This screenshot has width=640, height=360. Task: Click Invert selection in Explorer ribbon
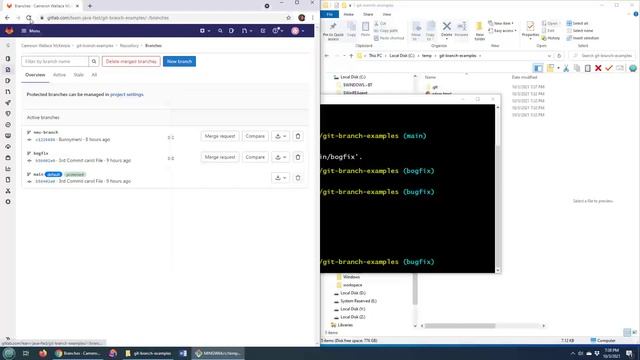pos(582,38)
